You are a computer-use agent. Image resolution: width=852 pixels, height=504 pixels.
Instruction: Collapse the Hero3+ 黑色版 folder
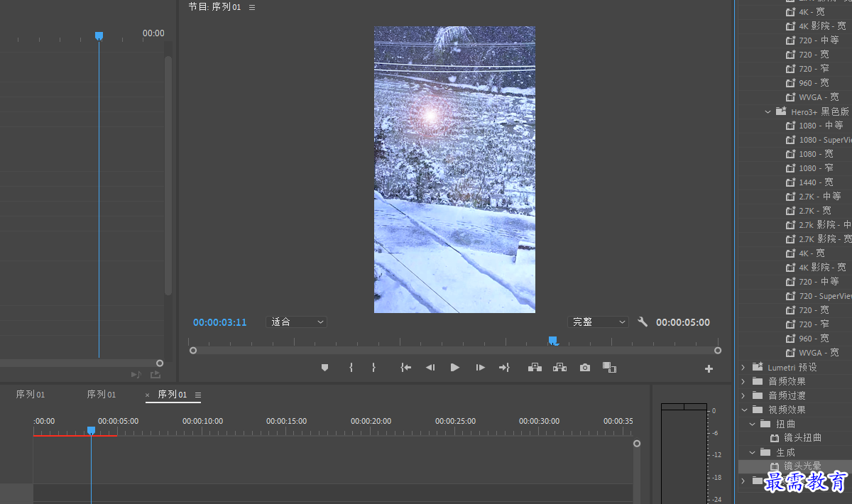point(768,111)
